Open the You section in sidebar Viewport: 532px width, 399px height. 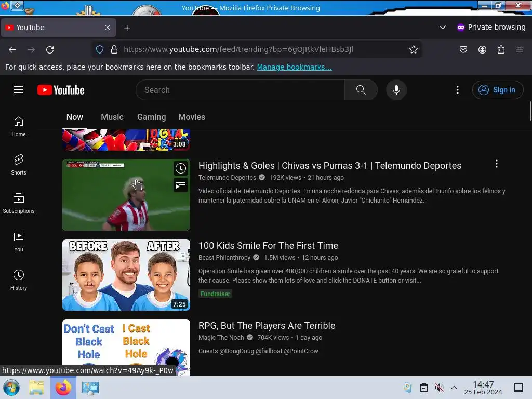point(19,242)
